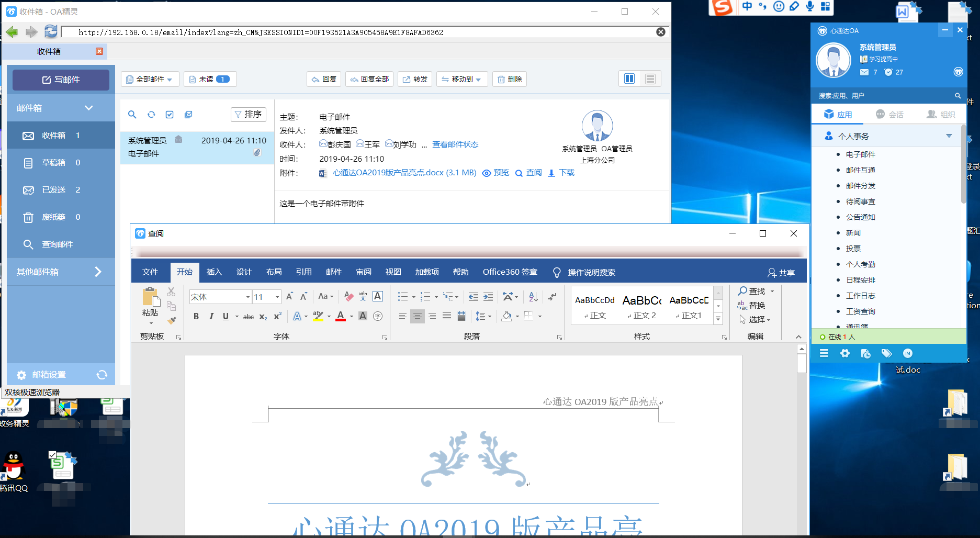Click the search magnifier icon in mail list

[132, 114]
